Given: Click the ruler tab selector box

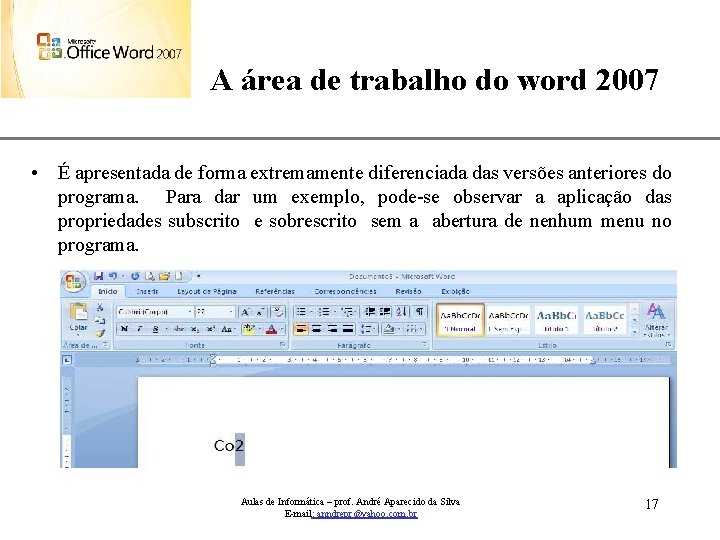Looking at the screenshot, I should click(67, 361).
